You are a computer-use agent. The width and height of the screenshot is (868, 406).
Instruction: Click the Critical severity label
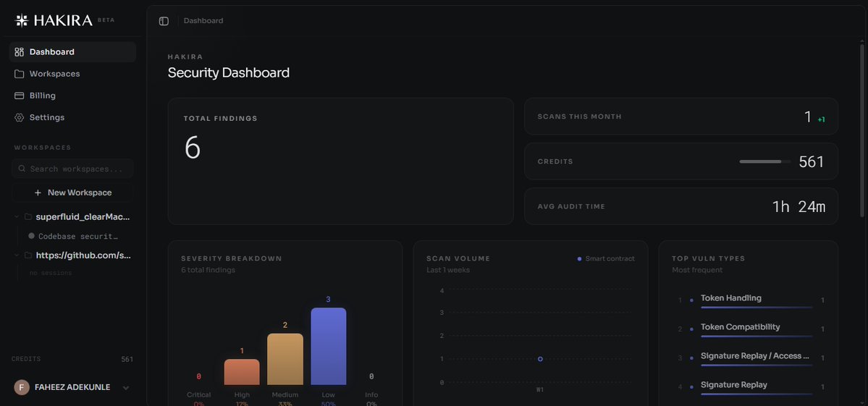[x=199, y=395]
